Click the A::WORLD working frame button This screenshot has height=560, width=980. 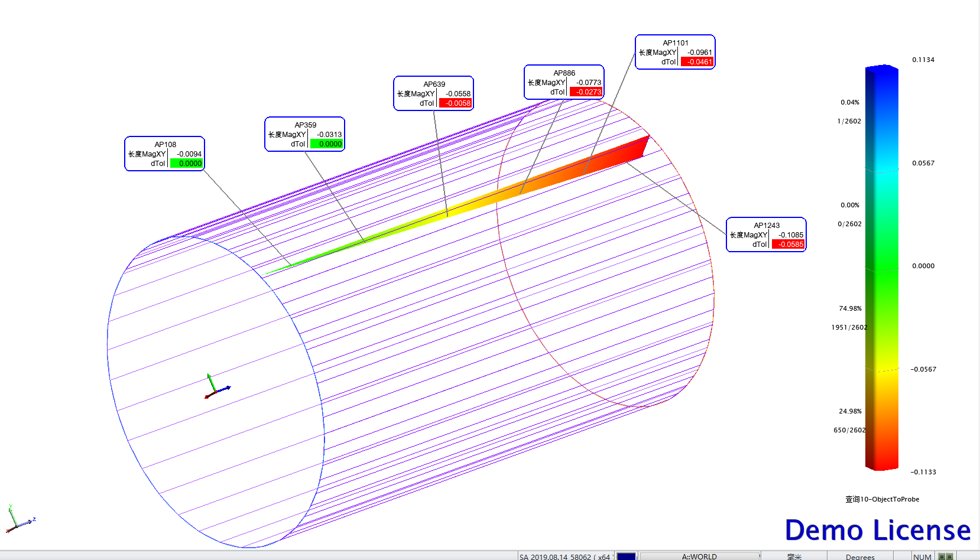699,556
